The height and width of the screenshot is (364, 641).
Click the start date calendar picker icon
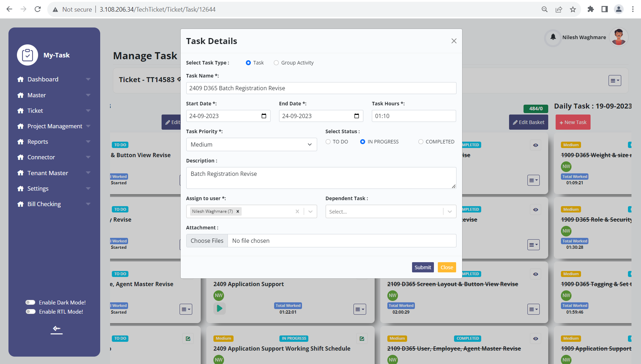click(x=264, y=116)
